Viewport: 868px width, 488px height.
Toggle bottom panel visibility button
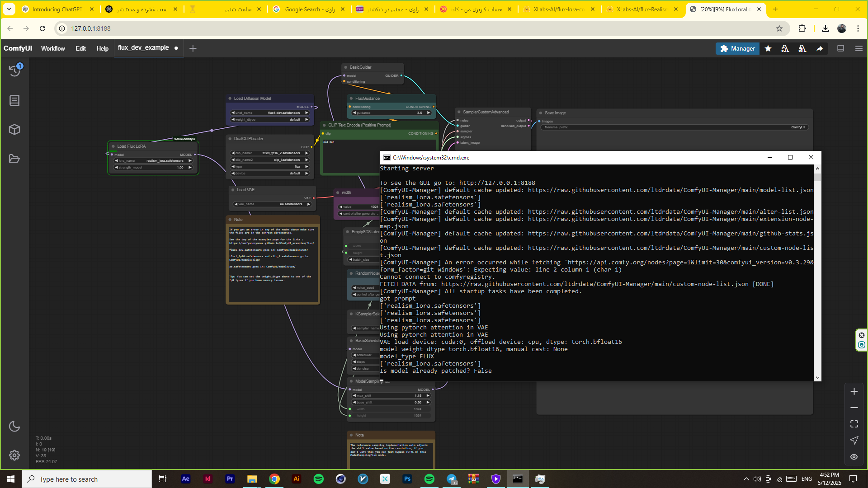coord(841,48)
